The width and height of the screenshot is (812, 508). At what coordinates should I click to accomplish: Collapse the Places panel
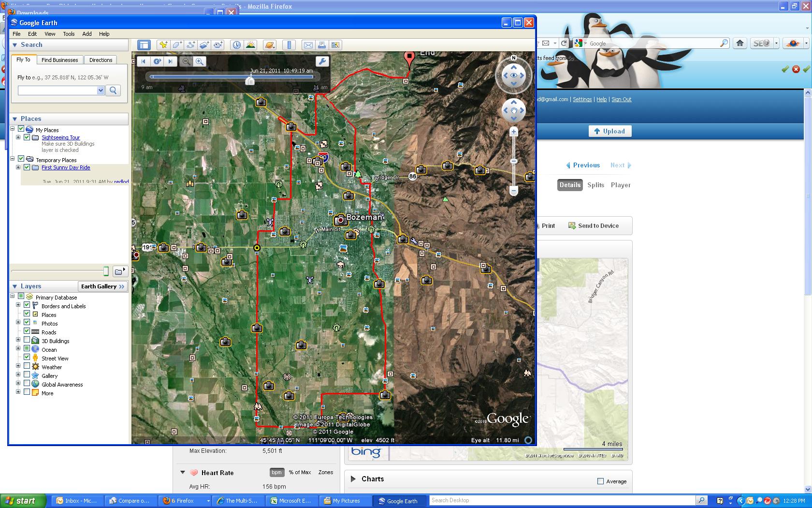(14, 119)
